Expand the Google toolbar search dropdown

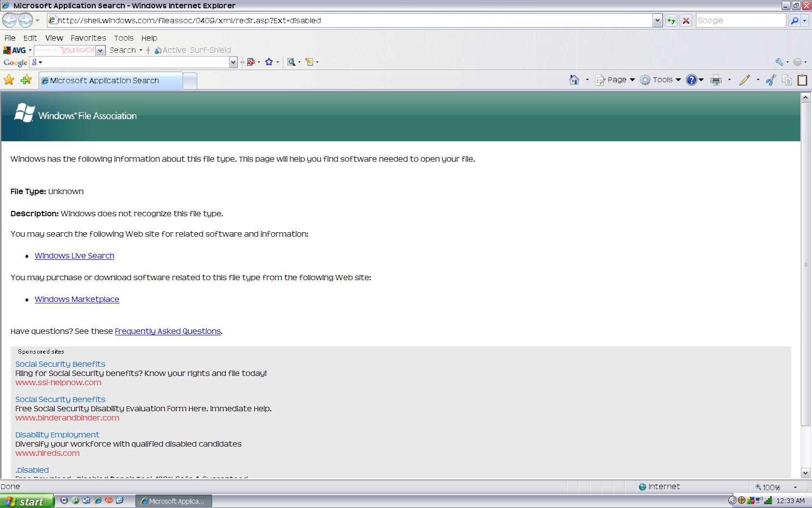coord(233,62)
